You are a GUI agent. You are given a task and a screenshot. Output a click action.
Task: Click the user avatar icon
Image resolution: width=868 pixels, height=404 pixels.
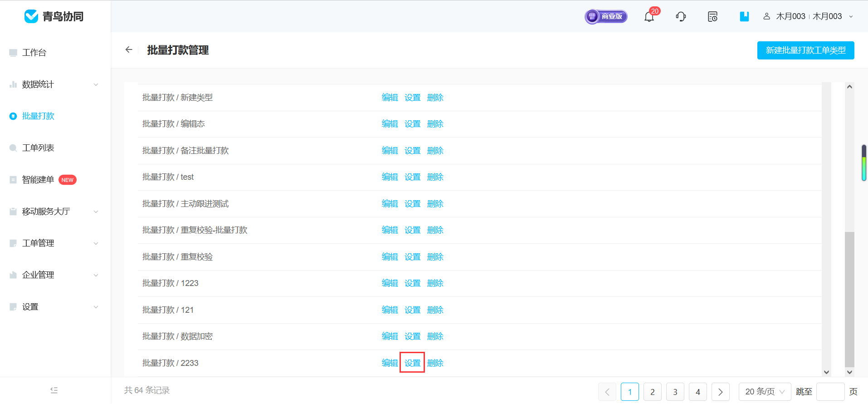pyautogui.click(x=767, y=16)
